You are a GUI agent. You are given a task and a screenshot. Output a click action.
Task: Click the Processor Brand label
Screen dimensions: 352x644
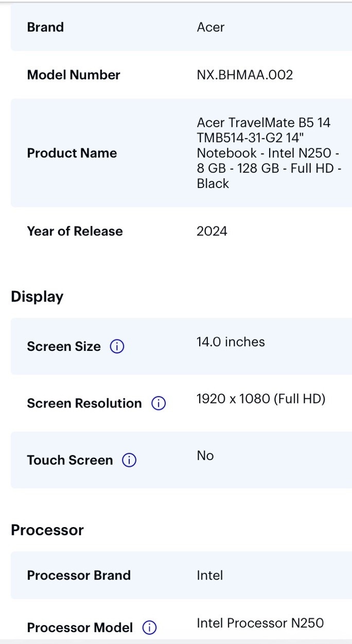[x=79, y=575]
